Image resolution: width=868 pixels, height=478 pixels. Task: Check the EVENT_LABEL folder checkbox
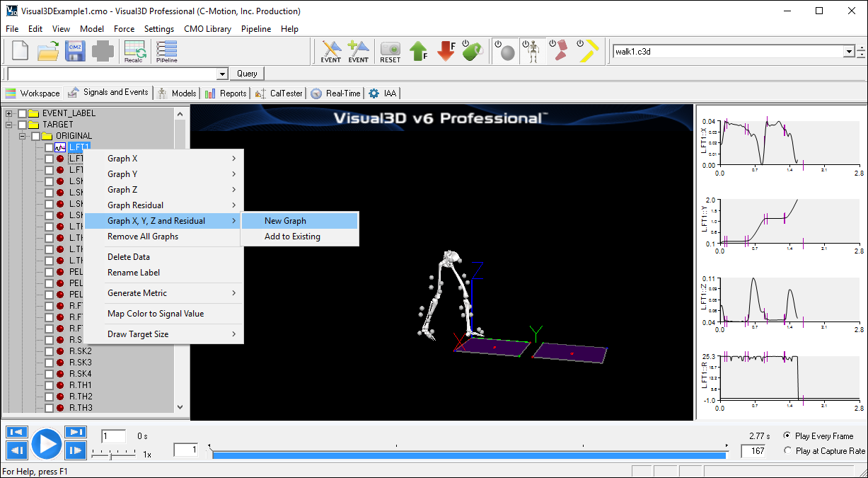pyautogui.click(x=22, y=113)
